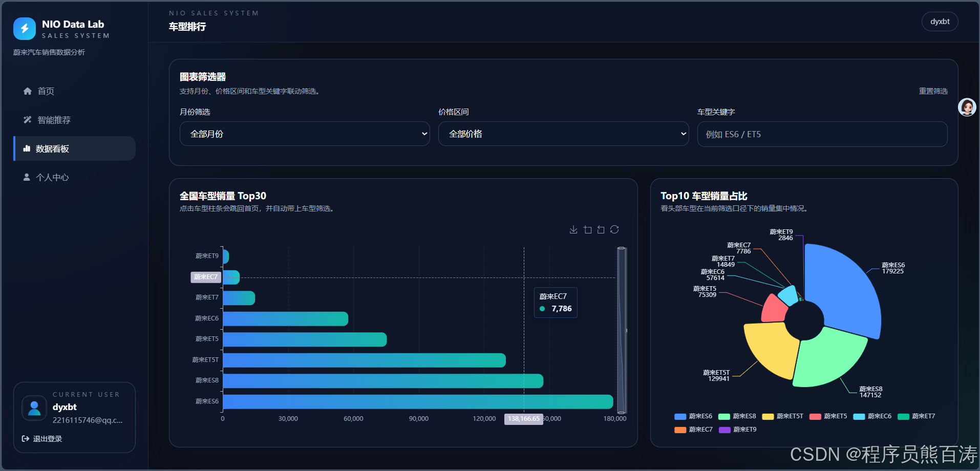
Task: Toggle 蔚来ES8 legend entry in pie chart
Action: 737,416
